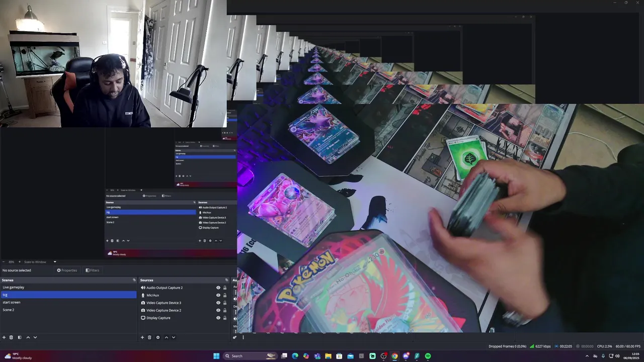Click the webcam feed in the preview
The width and height of the screenshot is (644, 362).
tap(113, 63)
